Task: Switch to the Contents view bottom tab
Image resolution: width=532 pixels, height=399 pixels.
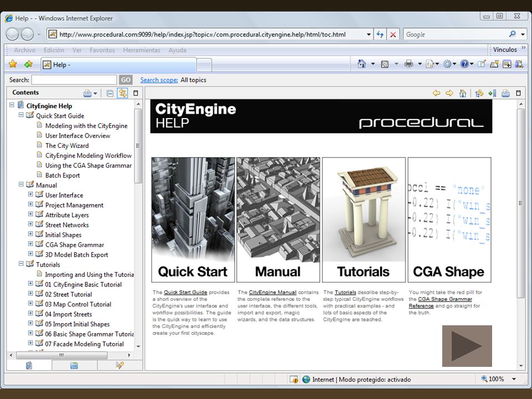Action: click(x=29, y=365)
